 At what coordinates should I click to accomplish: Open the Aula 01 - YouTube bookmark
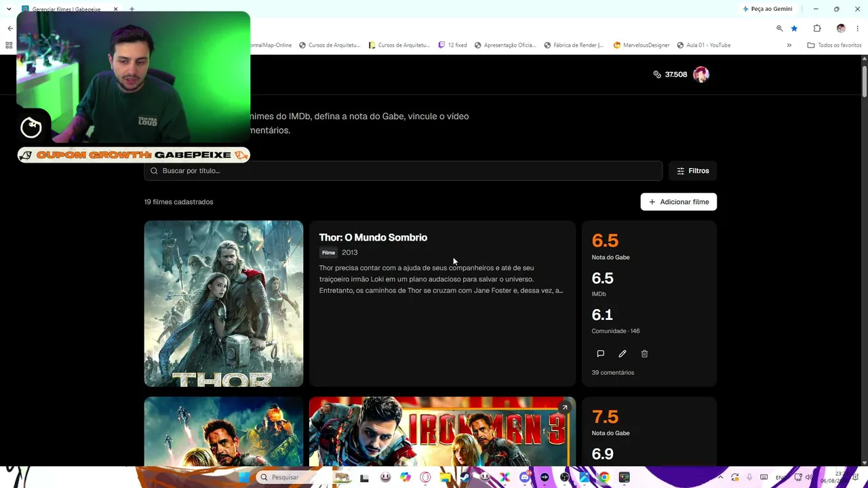pos(703,45)
